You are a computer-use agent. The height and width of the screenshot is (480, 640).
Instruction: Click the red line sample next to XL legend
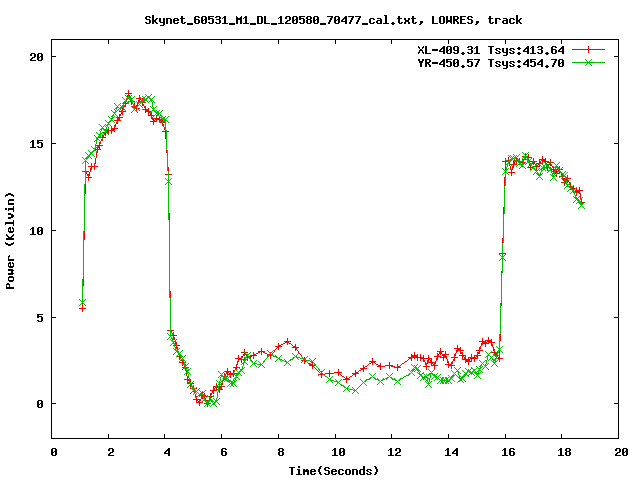(x=588, y=50)
